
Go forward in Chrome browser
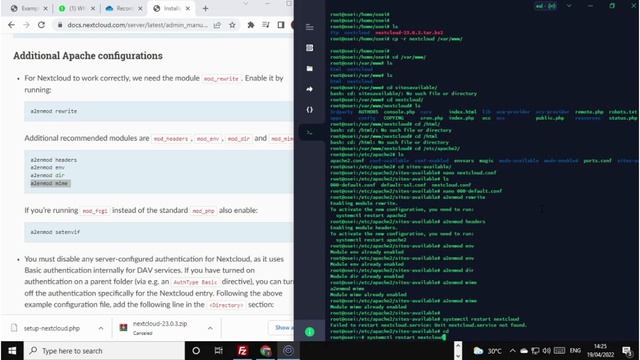coord(26,25)
